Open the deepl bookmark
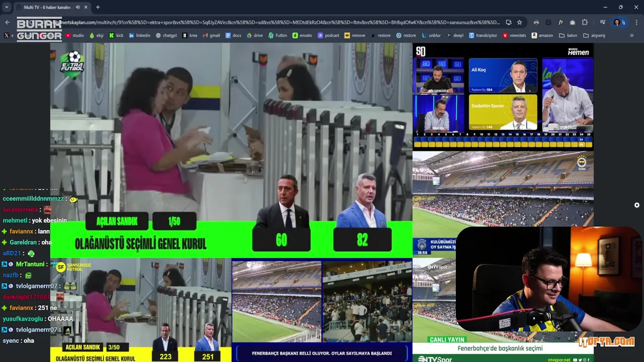This screenshot has height=362, width=644. [x=455, y=36]
